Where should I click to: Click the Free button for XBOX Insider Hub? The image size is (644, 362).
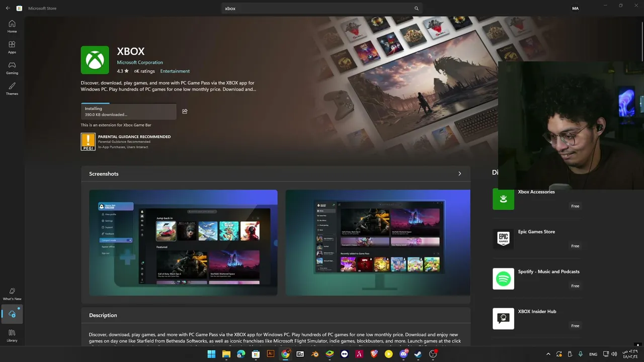(x=575, y=326)
